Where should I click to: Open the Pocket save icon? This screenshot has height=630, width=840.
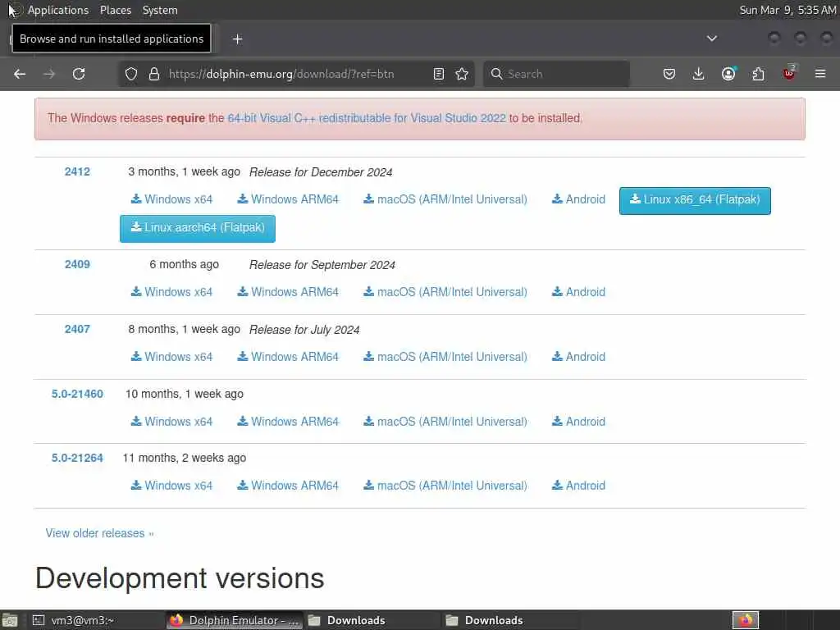click(669, 74)
